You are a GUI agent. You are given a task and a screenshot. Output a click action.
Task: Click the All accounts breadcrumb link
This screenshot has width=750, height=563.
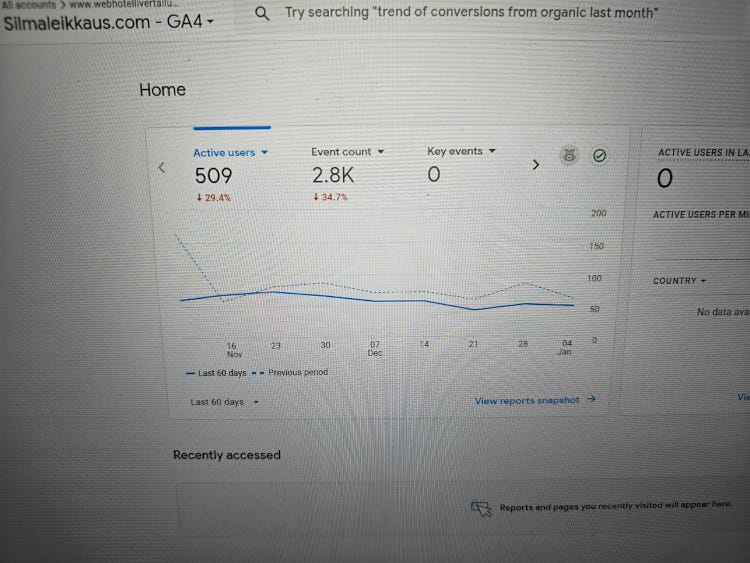tap(29, 4)
